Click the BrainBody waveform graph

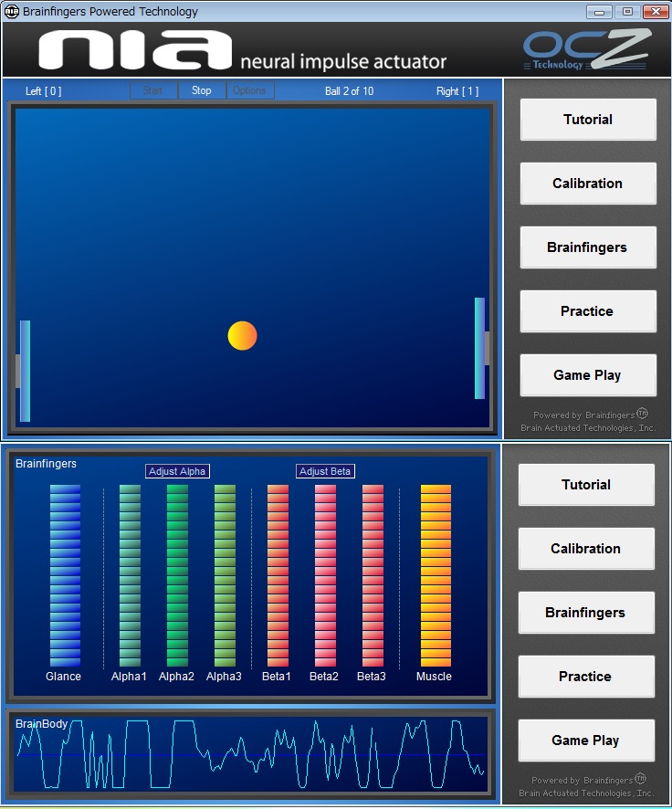[251, 754]
